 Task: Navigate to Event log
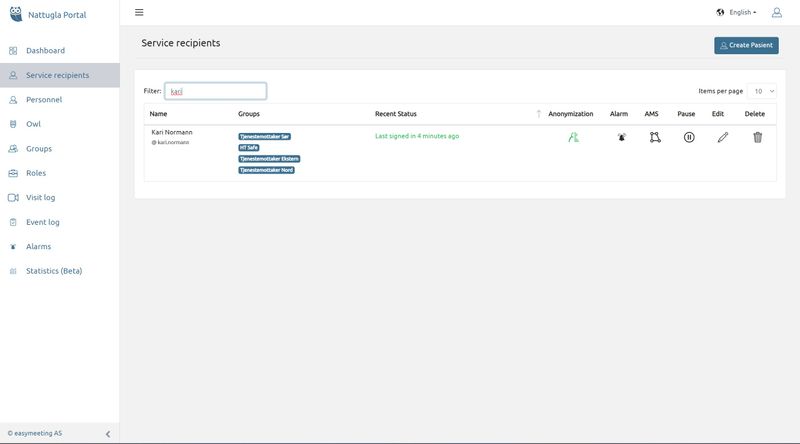[x=43, y=222]
